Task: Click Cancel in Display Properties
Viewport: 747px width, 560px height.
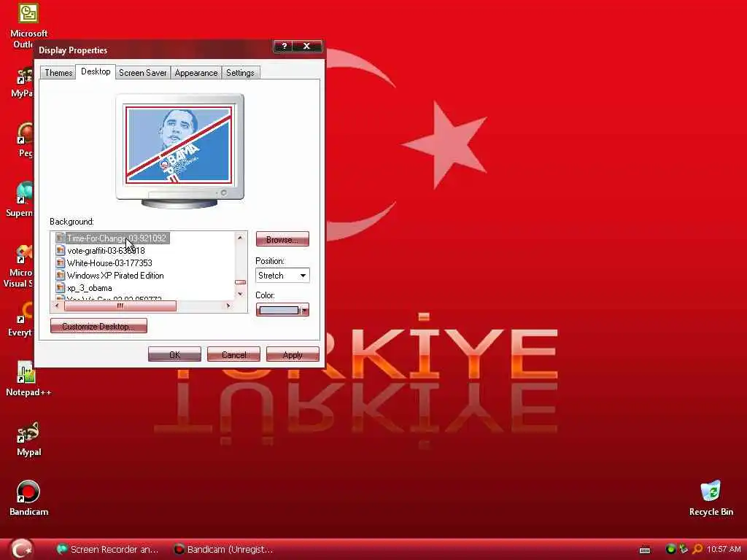Action: click(233, 355)
